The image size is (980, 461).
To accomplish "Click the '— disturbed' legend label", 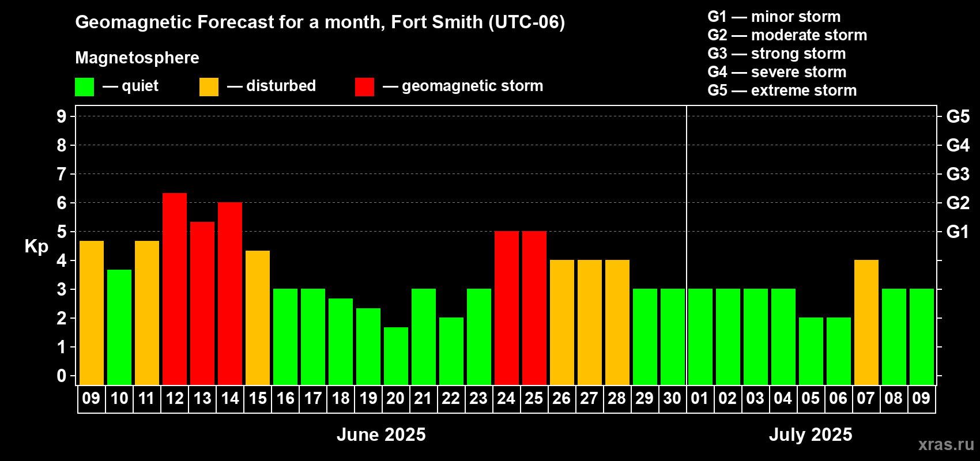I will (272, 86).
